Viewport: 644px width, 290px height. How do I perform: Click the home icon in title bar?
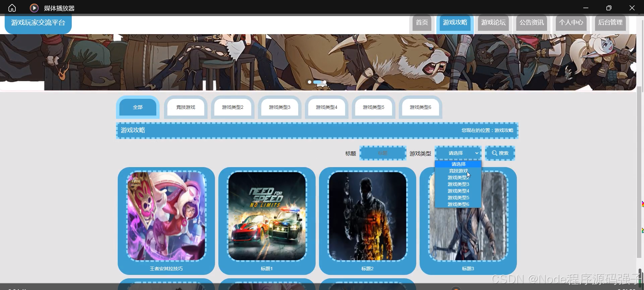pos(12,8)
